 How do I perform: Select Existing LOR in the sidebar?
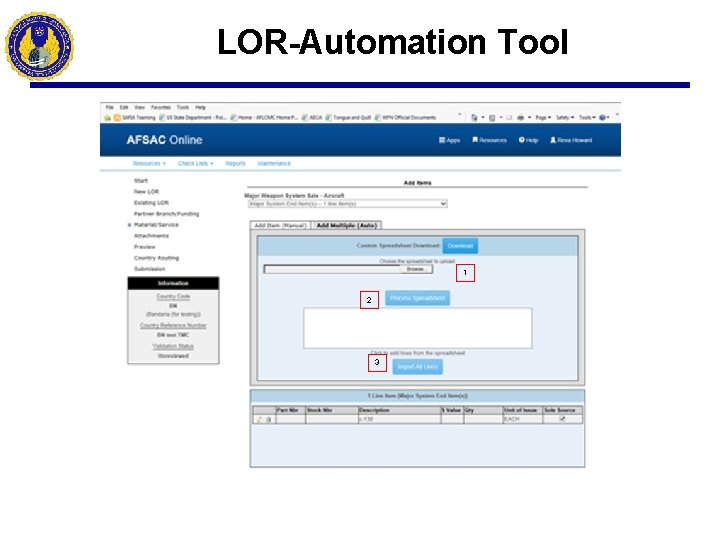[x=151, y=202]
